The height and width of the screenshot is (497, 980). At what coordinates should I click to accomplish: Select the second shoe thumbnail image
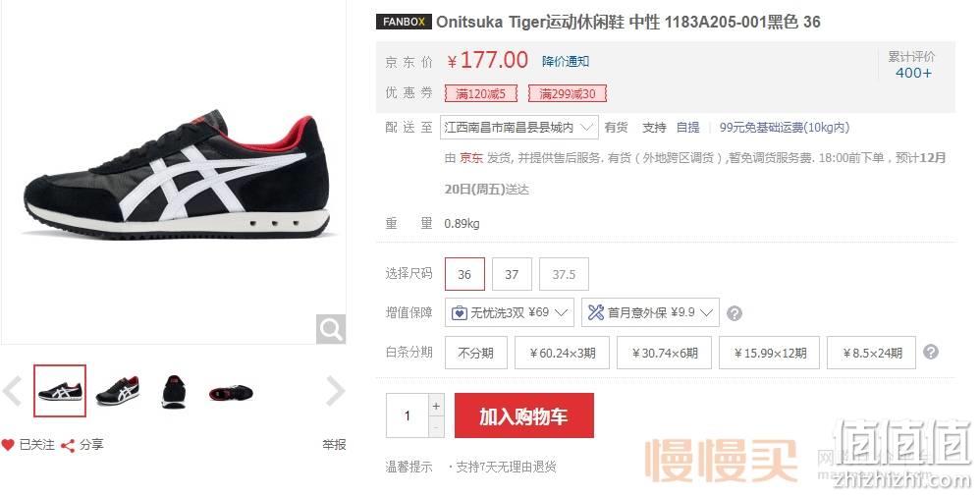pyautogui.click(x=117, y=392)
